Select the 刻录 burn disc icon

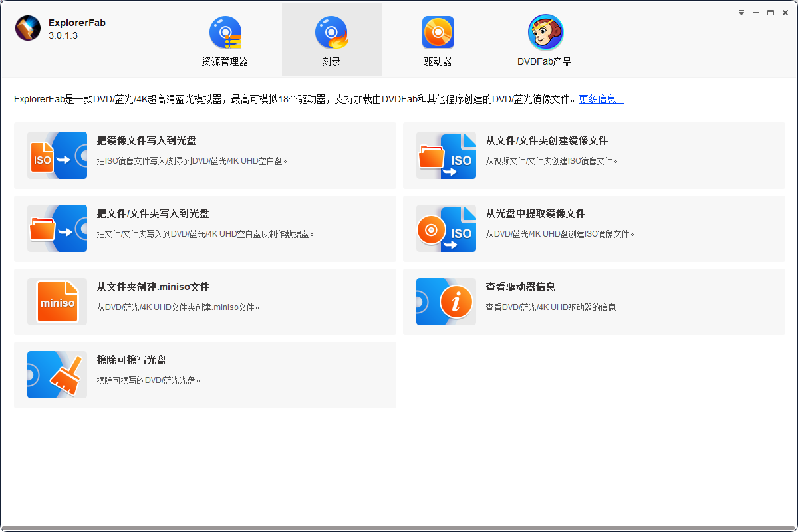point(332,33)
